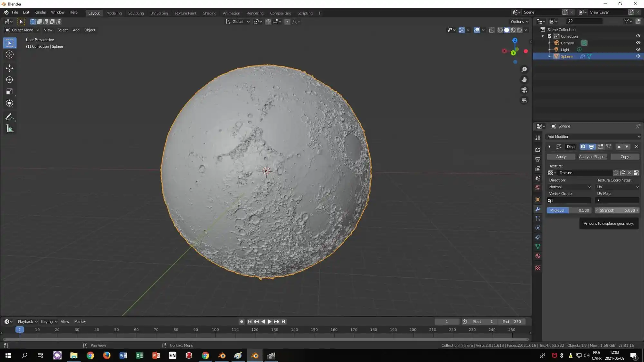Open the Output properties tab
Image resolution: width=644 pixels, height=362 pixels.
537,159
